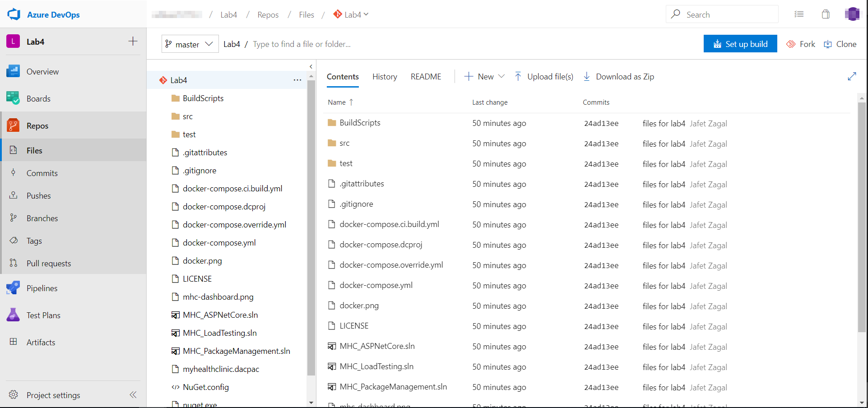Click the plus icon next to Lab4 project

click(133, 42)
